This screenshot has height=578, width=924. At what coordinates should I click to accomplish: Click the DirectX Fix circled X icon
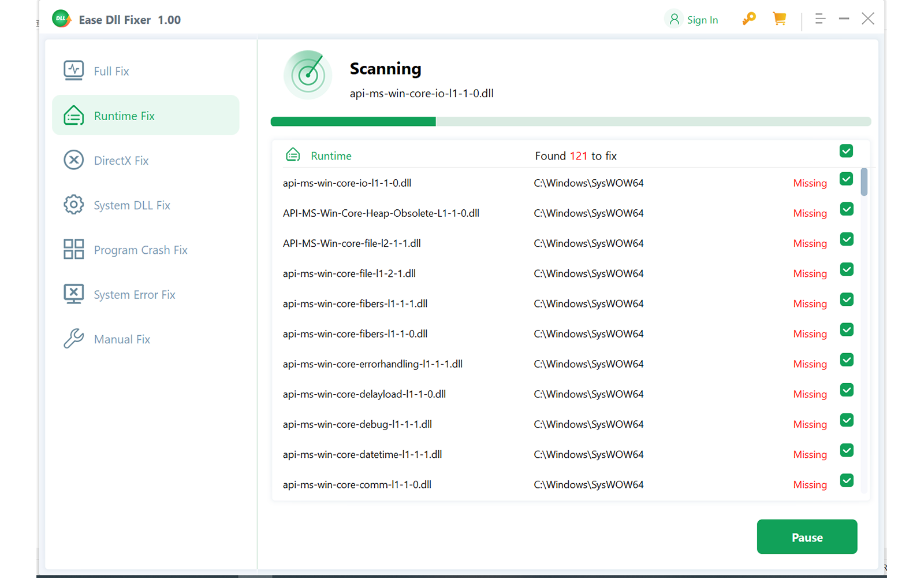click(x=73, y=160)
